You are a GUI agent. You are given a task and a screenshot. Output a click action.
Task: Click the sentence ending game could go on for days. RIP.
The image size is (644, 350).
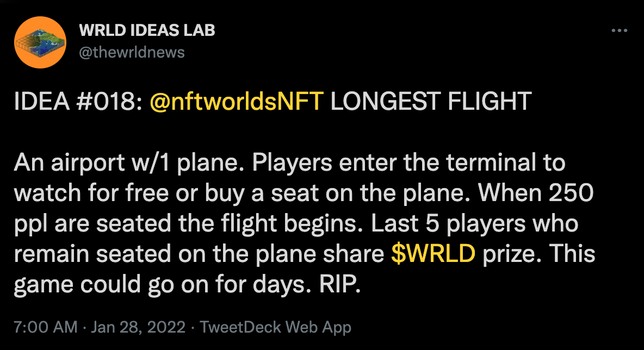coord(187,284)
